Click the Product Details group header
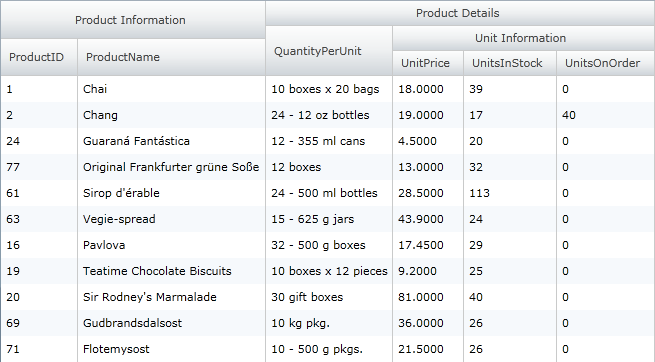The width and height of the screenshot is (655, 362). (460, 13)
